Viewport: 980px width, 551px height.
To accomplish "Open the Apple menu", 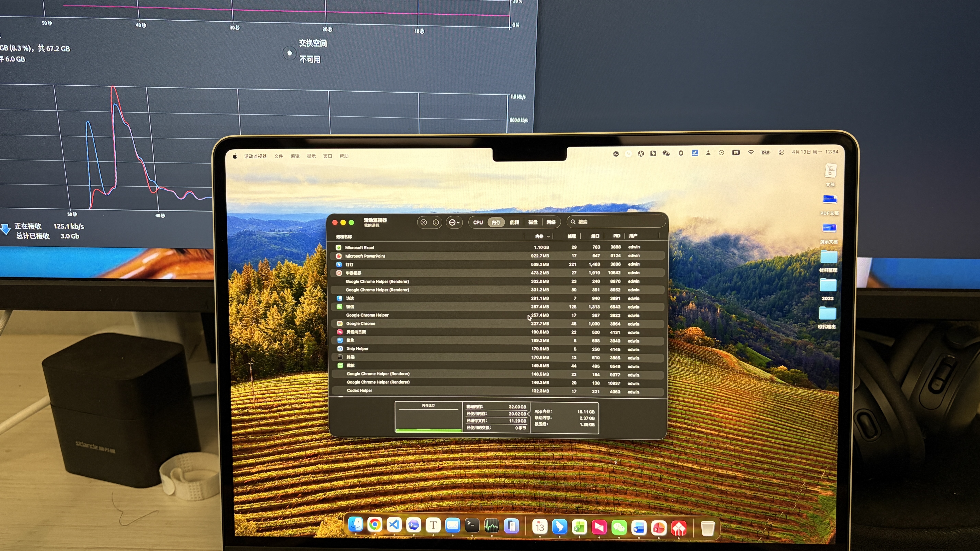I will coord(235,156).
